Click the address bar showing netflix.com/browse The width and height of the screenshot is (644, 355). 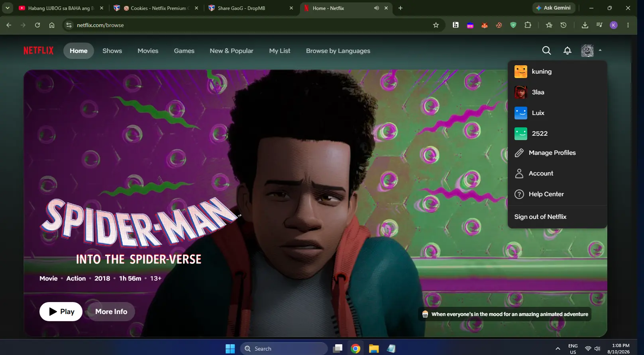coord(253,25)
